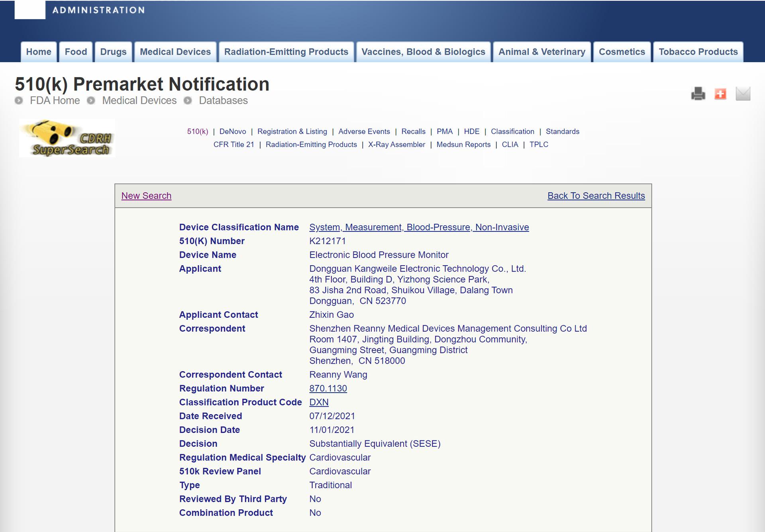Image resolution: width=765 pixels, height=532 pixels.
Task: Click FDA Home breadcrumb arrow icon
Action: tap(19, 101)
